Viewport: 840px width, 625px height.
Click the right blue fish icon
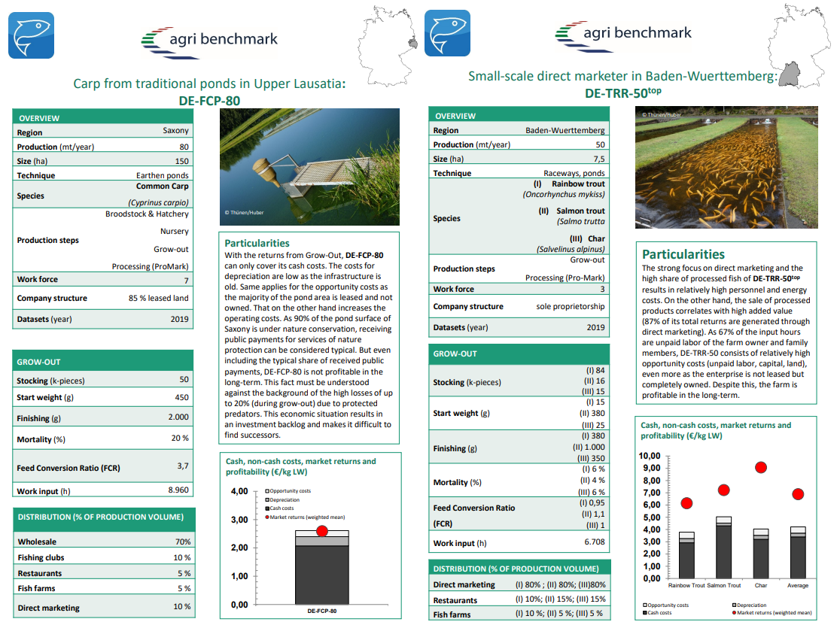447,33
